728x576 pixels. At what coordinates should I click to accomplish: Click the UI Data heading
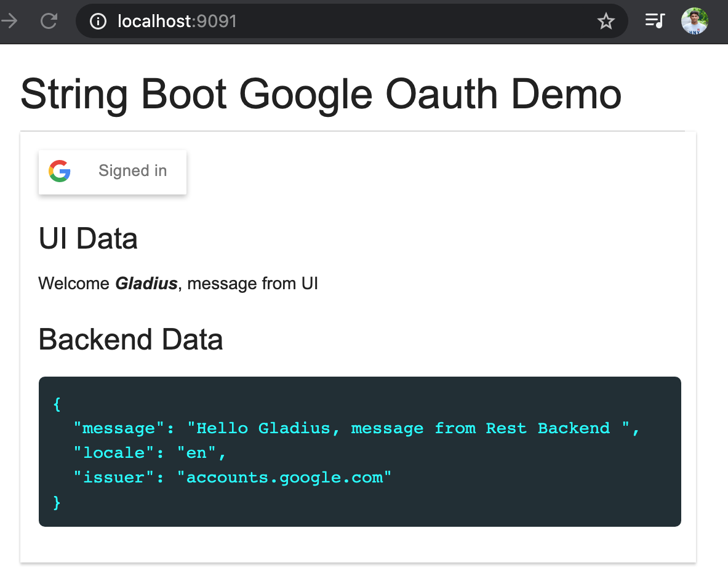tap(88, 239)
